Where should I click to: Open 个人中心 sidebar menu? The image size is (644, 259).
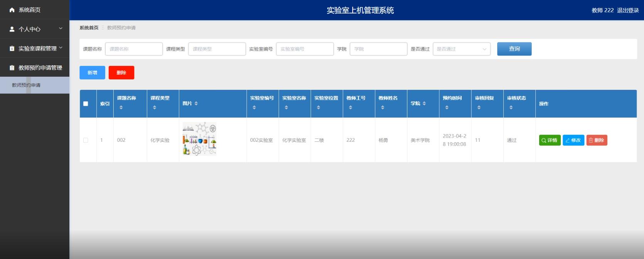[35, 29]
